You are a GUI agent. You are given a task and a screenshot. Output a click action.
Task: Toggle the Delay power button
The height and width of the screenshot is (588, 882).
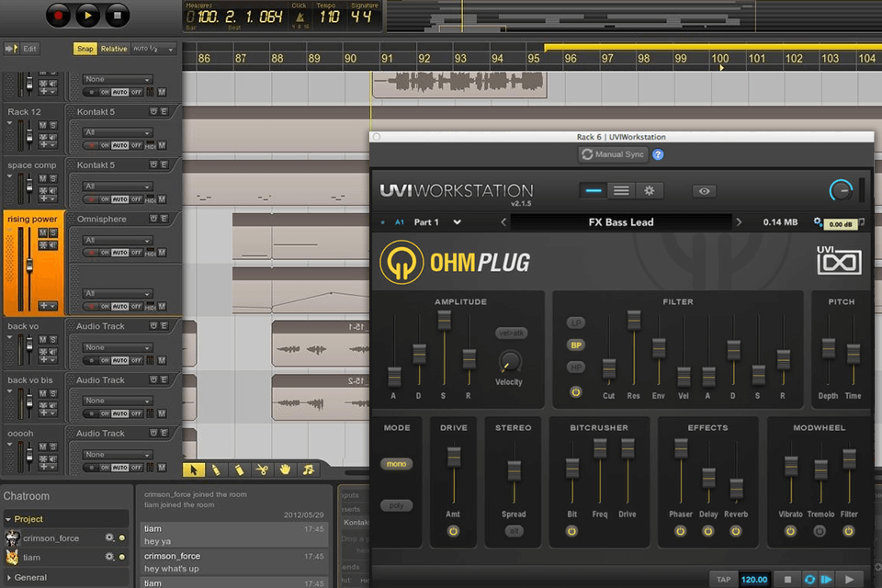click(x=707, y=531)
